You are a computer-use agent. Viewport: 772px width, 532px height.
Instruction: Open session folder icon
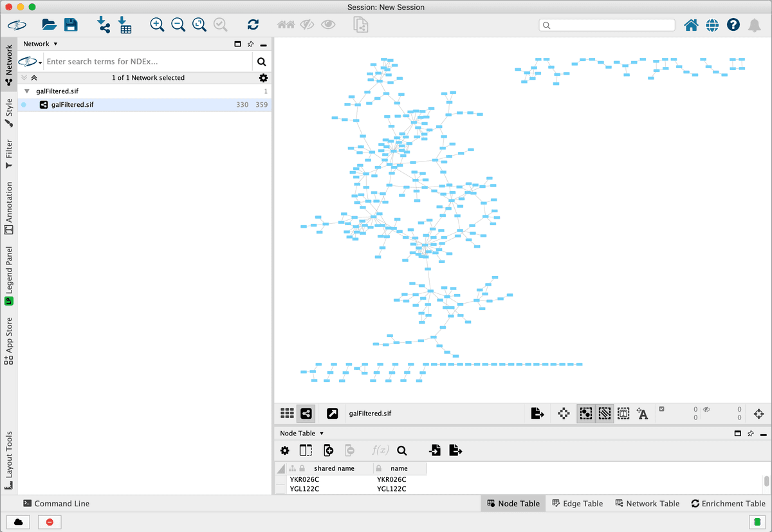[49, 25]
